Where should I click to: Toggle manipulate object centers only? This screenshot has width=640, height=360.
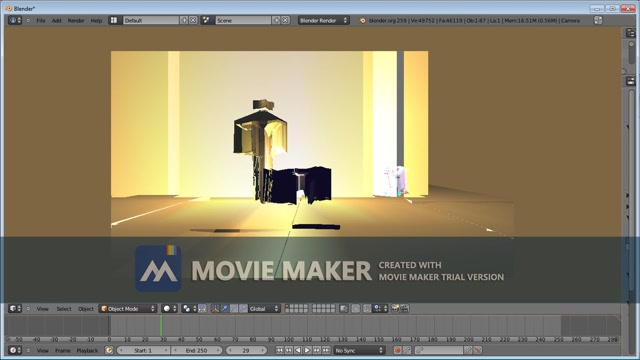(202, 309)
